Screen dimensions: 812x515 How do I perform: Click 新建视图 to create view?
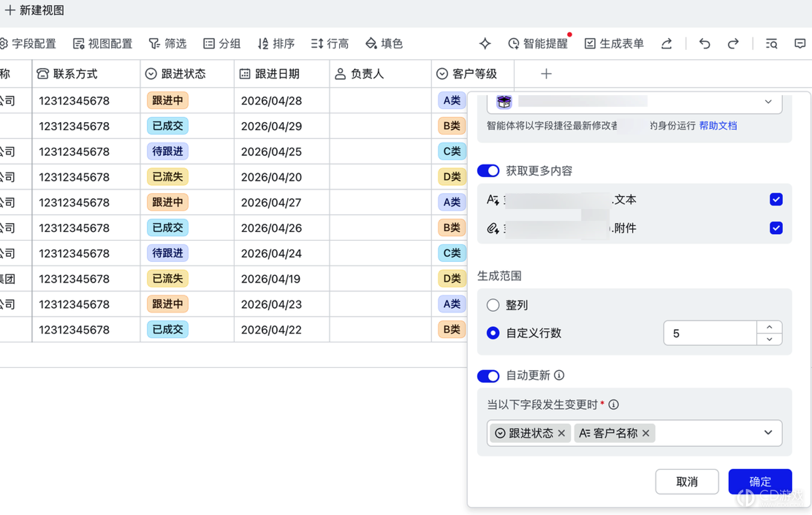pos(35,10)
